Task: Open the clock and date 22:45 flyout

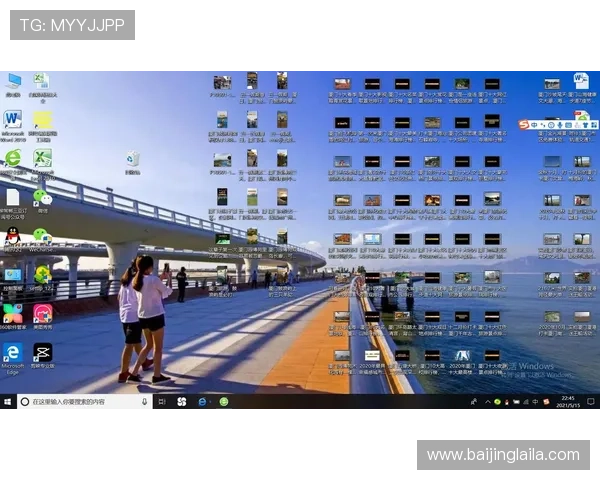Action: [569, 401]
